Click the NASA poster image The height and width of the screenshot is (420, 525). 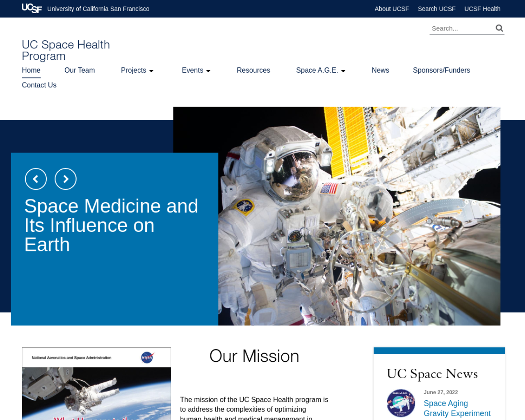tap(96, 383)
